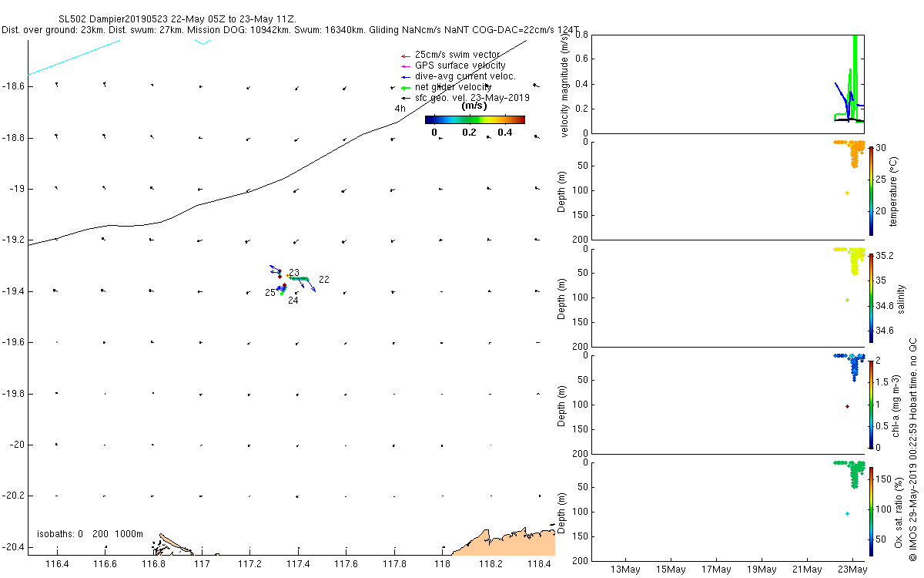Screen dimensions: 924x578
Task: Click the glider track waypoint labeled 25
Action: click(x=270, y=293)
